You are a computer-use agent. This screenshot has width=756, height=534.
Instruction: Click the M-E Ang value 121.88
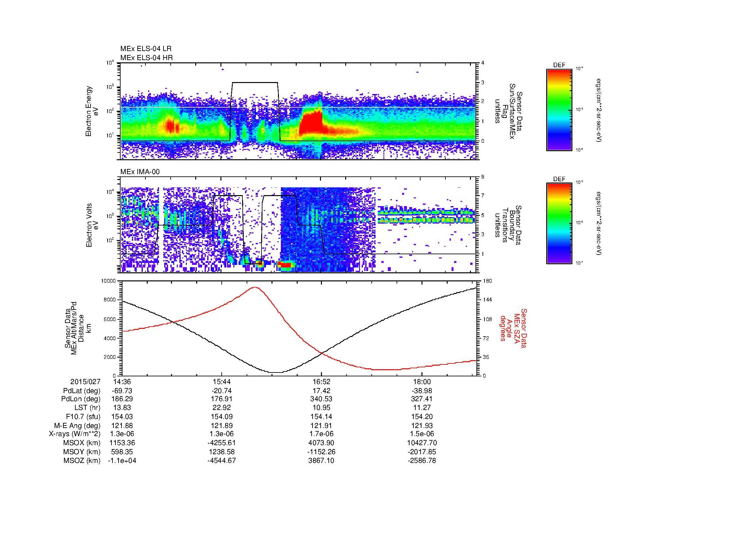click(x=122, y=425)
